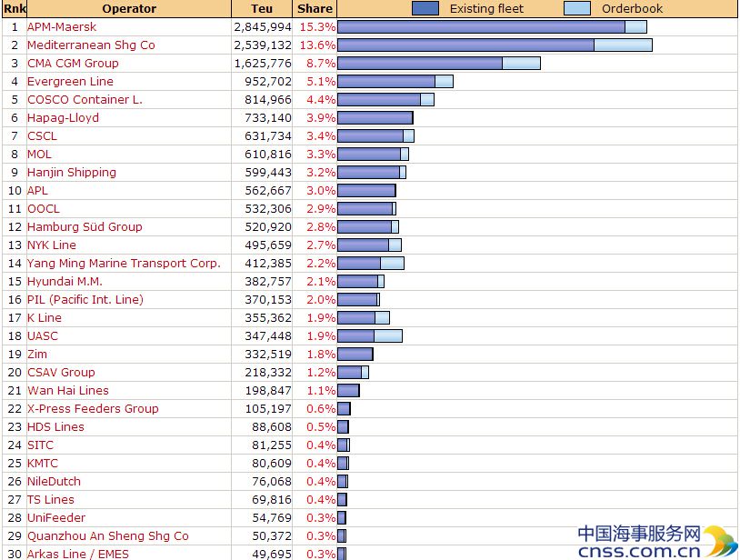
Task: Click the UASC fleet bar
Action: click(370, 336)
